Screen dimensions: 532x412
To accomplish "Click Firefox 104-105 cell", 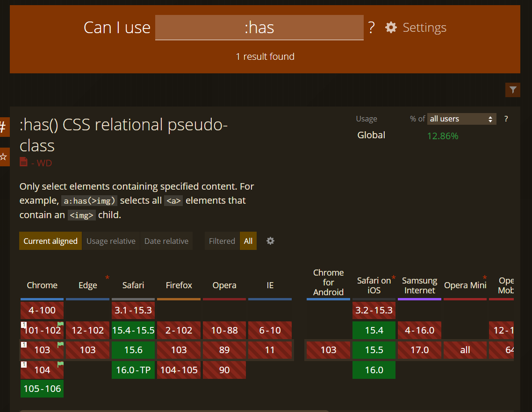I will [x=179, y=370].
